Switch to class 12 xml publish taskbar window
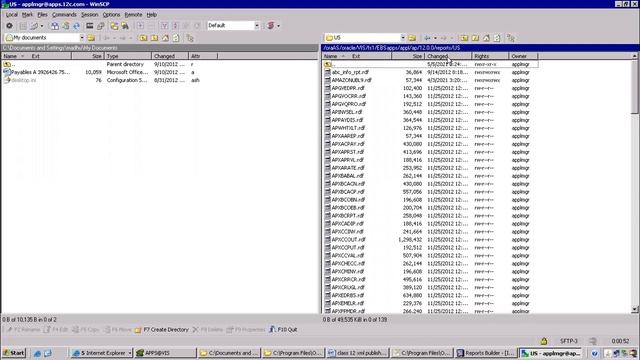The height and width of the screenshot is (360, 640). 357,353
